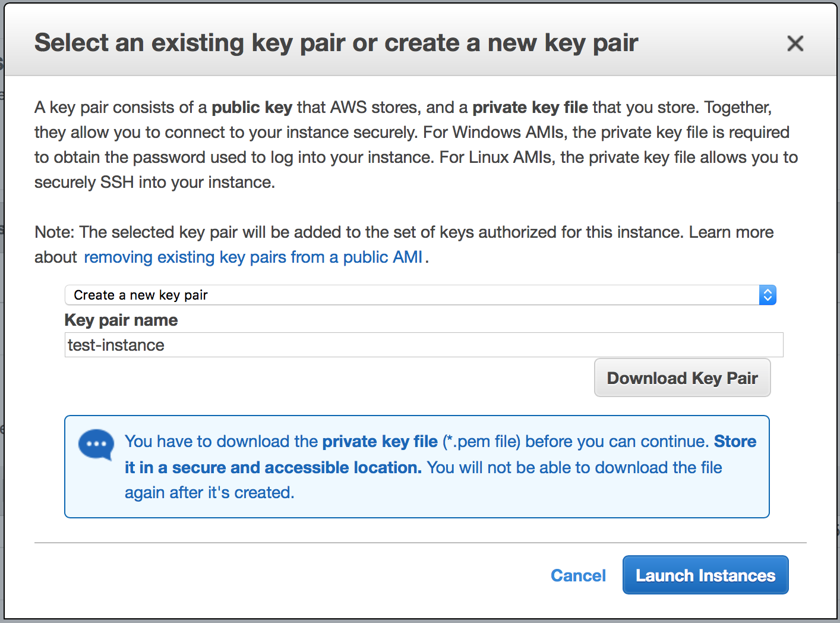The height and width of the screenshot is (623, 840).
Task: Click the blue speech bubble info icon
Action: (x=96, y=445)
